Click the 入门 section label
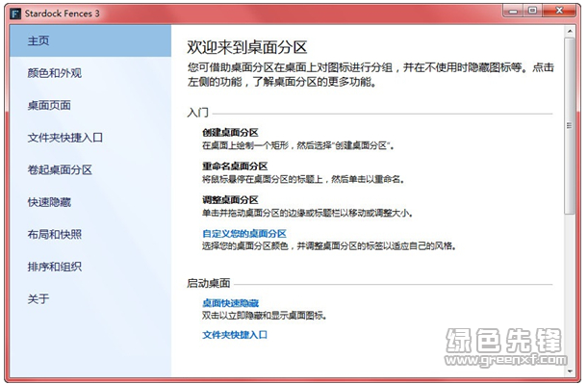The image size is (588, 384). coord(197,113)
